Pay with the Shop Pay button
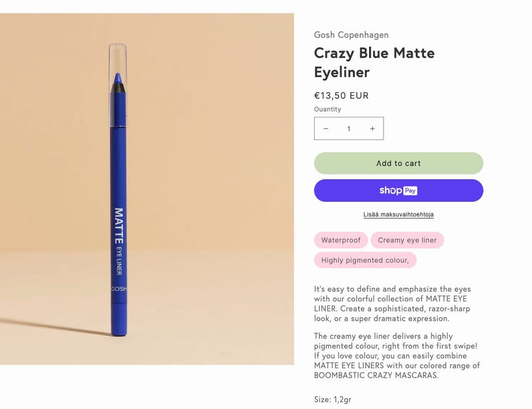 coord(398,191)
